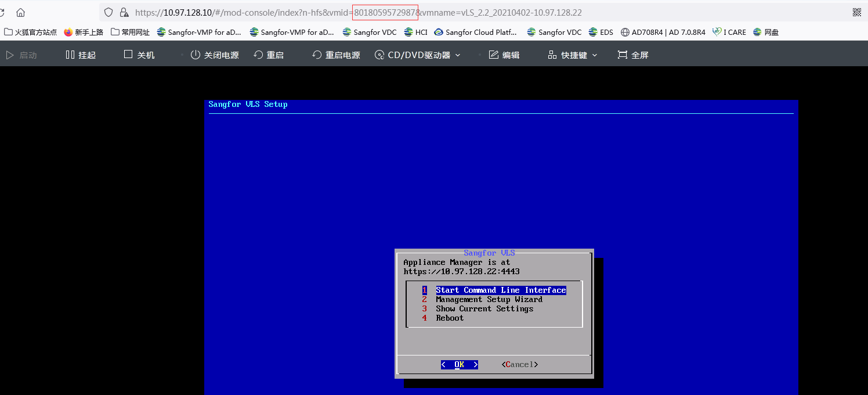This screenshot has height=395, width=868.
Task: Open first Sangfor VDC bookmark
Action: click(370, 32)
